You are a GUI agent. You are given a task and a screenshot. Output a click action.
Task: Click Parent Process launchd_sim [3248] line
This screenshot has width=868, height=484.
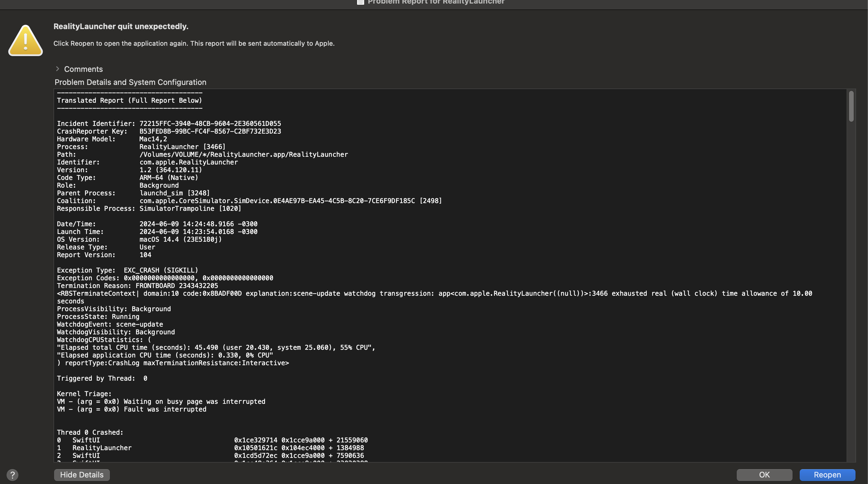point(133,193)
